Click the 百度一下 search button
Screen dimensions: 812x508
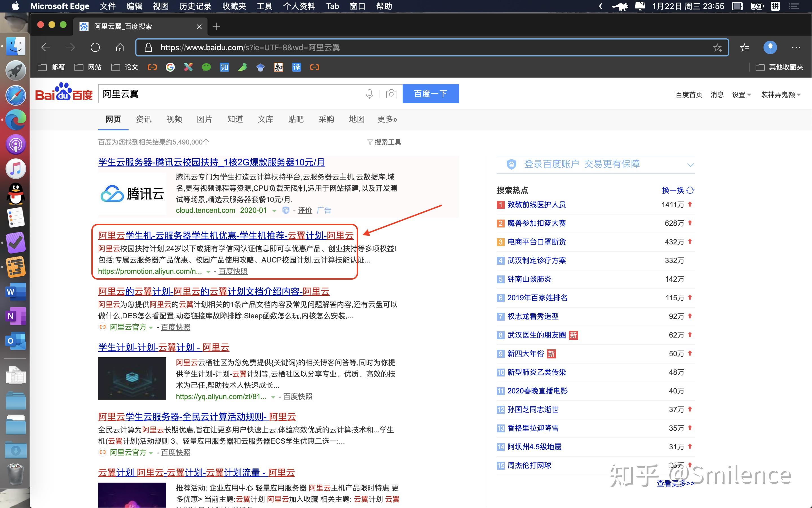[431, 94]
